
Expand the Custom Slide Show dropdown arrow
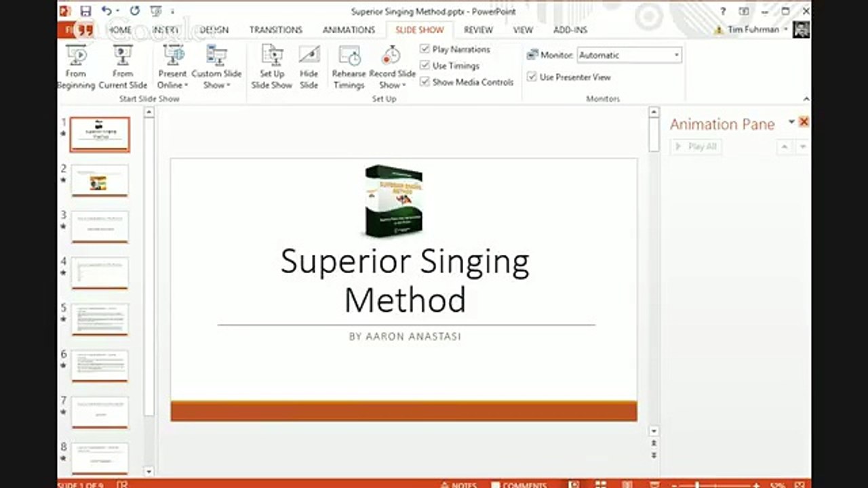229,85
